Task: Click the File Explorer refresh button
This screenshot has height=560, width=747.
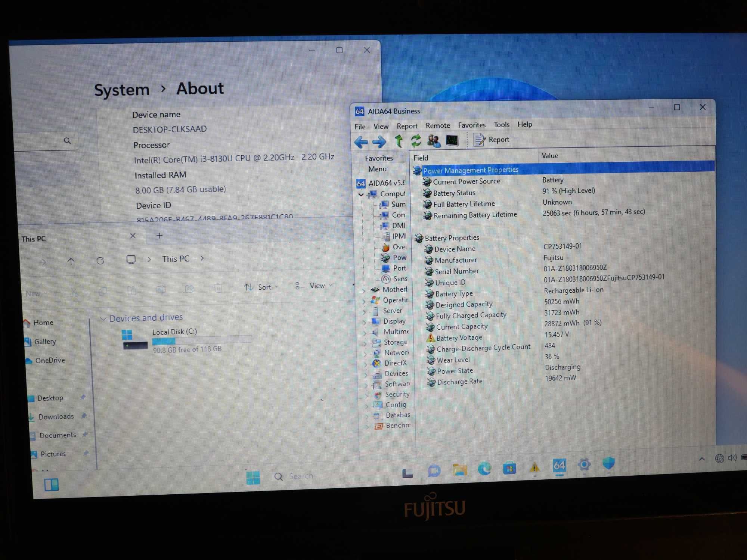Action: pyautogui.click(x=100, y=261)
